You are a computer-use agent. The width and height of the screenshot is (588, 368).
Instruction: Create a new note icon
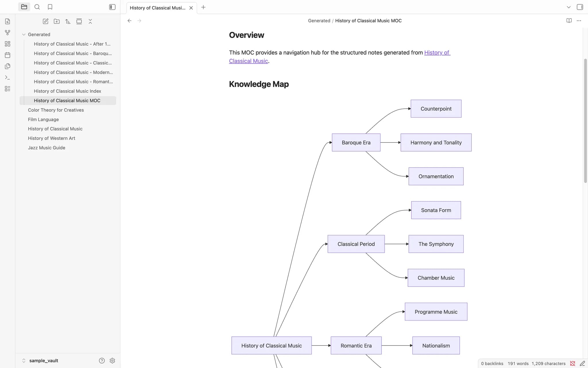click(45, 21)
